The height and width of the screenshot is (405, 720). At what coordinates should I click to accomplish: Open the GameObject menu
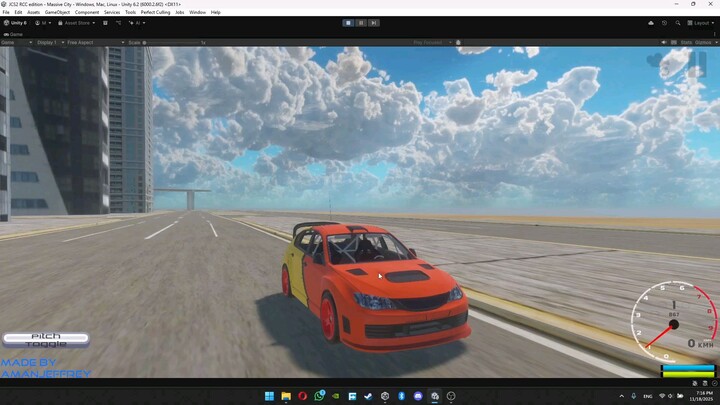(58, 12)
